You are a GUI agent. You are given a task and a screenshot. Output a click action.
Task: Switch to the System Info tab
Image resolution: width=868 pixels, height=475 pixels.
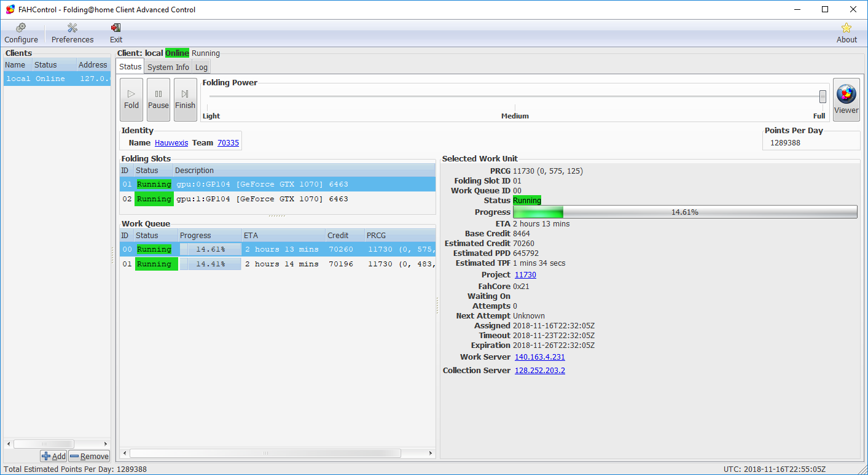pos(168,67)
